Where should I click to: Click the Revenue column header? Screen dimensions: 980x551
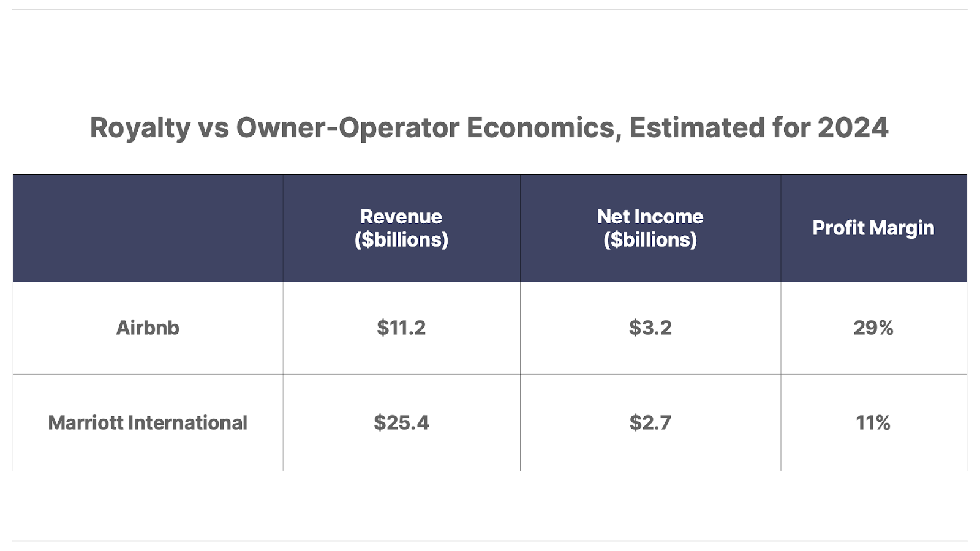(401, 217)
